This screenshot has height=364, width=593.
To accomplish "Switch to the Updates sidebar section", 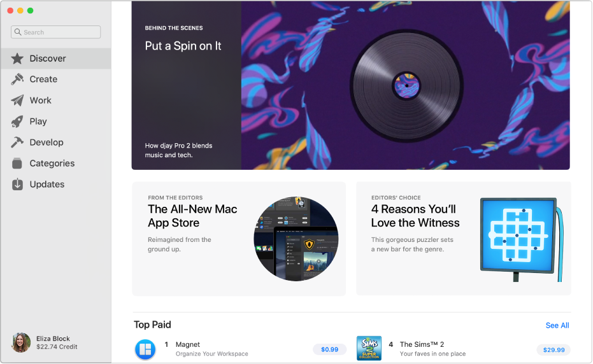I will 47,185.
